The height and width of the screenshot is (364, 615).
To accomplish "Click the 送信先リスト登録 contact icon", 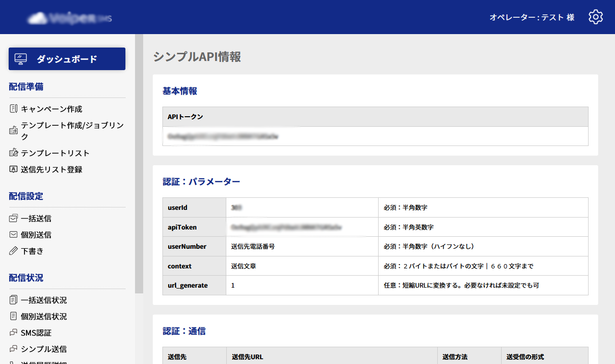I will [x=13, y=169].
